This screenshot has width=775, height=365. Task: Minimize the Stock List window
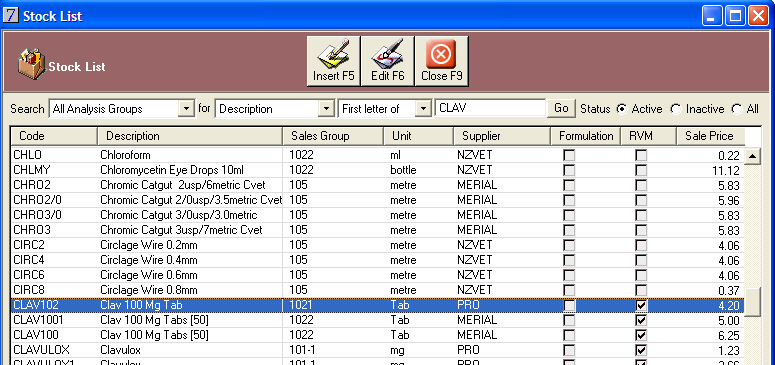point(712,16)
